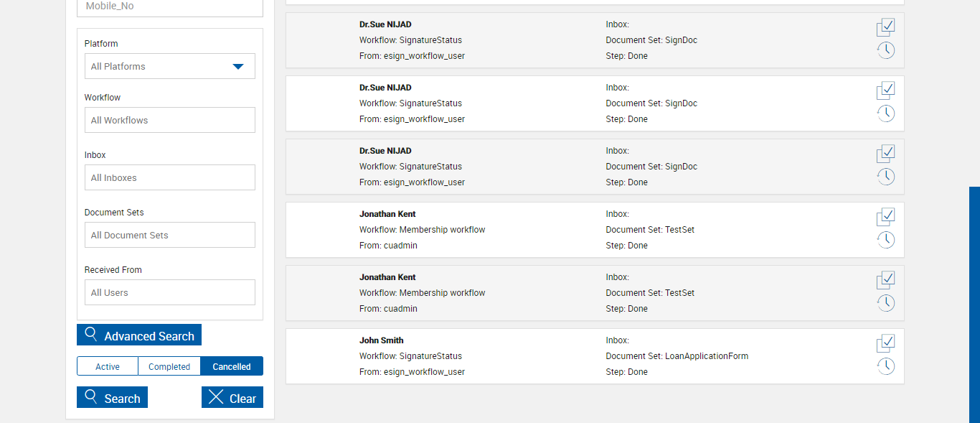Click checkmark documents icon in upper Jonathan Kent row
The image size is (980, 423).
coord(886,216)
